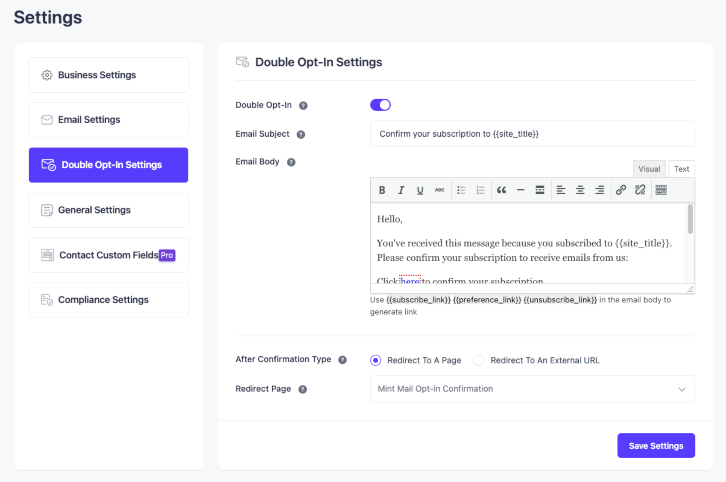Click the editor resize handle corner
The width and height of the screenshot is (726, 482).
click(x=690, y=288)
